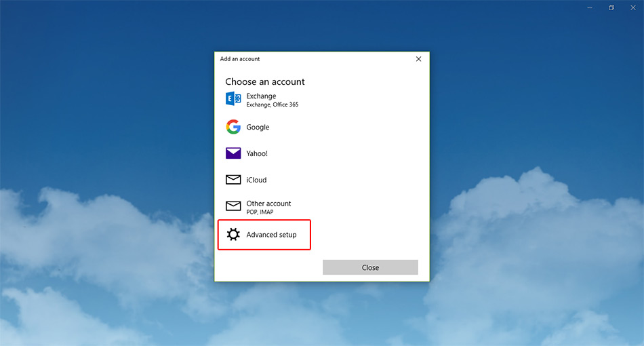Close the Mail app main window
The image size is (644, 346).
point(633,7)
